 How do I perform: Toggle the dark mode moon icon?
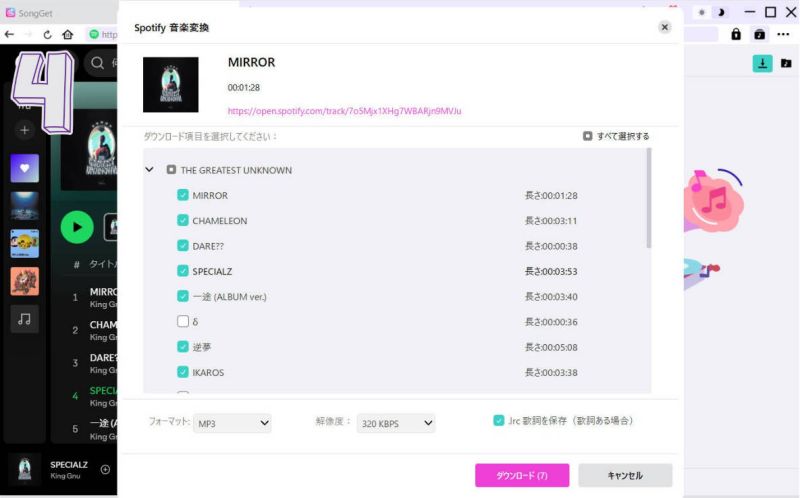(x=722, y=12)
